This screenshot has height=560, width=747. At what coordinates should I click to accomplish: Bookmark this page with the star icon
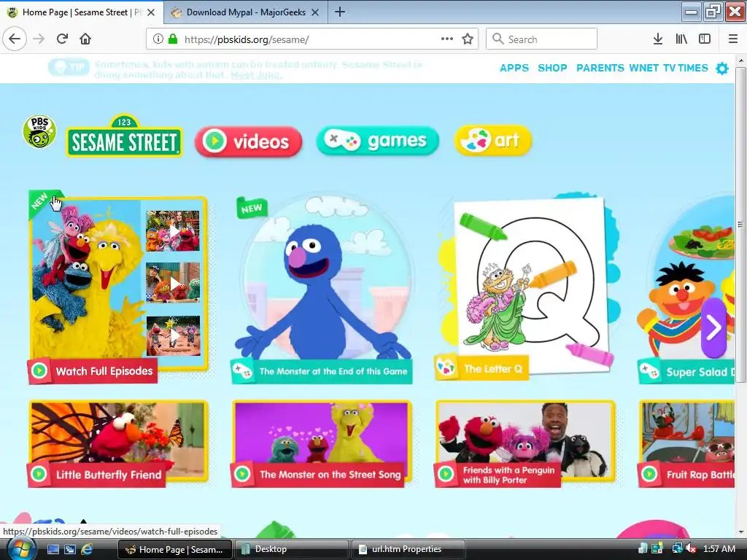click(468, 39)
